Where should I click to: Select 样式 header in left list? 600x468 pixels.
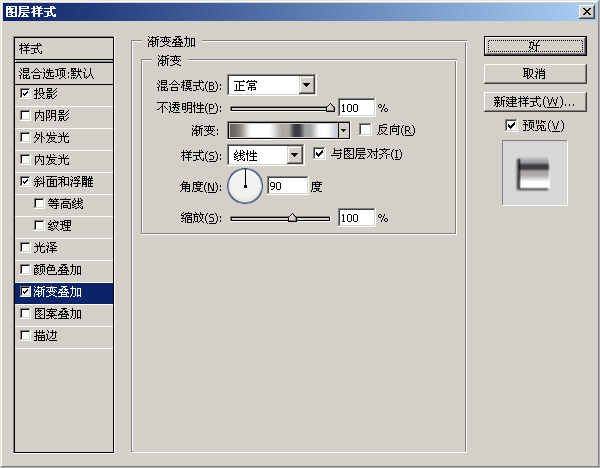coord(64,49)
